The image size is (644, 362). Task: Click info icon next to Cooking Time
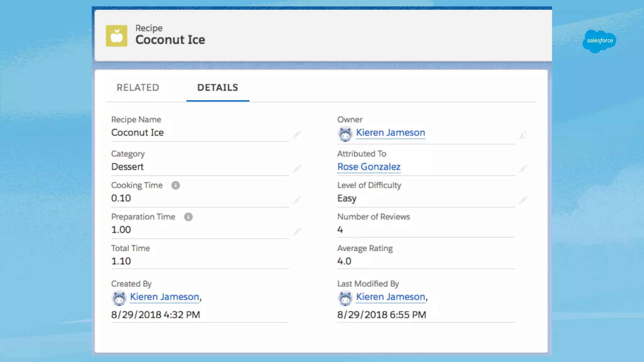[175, 185]
